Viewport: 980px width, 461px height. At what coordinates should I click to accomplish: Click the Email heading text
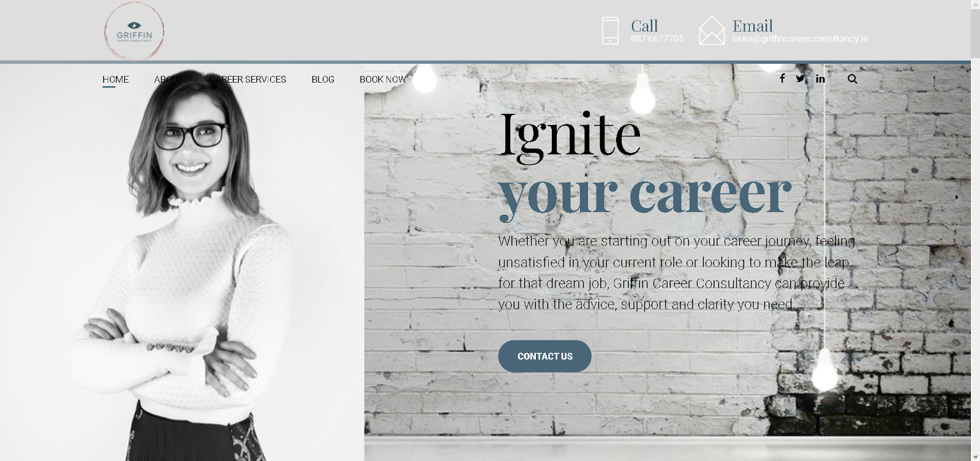[753, 26]
